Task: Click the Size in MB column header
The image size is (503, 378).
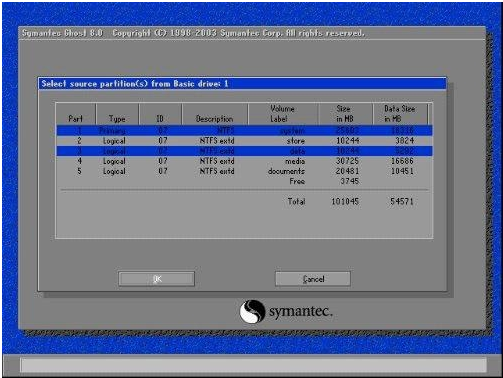Action: (345, 114)
